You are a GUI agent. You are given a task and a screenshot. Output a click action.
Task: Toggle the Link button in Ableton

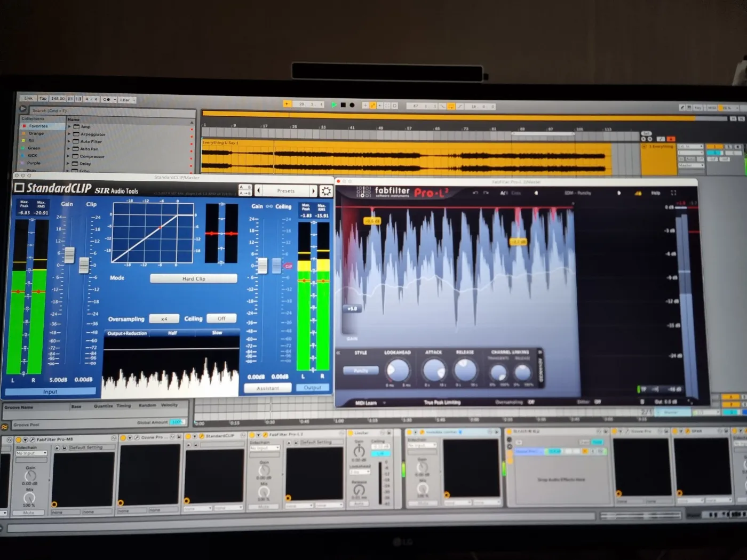28,98
